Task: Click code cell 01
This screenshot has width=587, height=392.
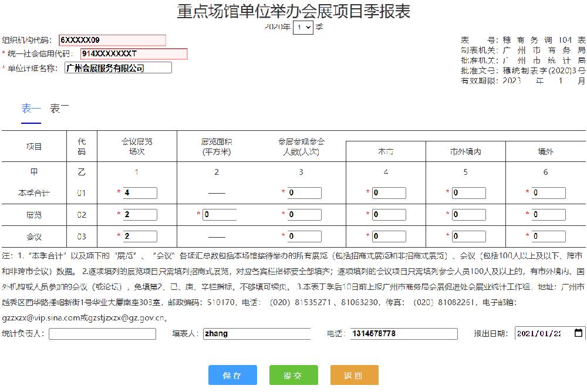Action: click(x=82, y=193)
